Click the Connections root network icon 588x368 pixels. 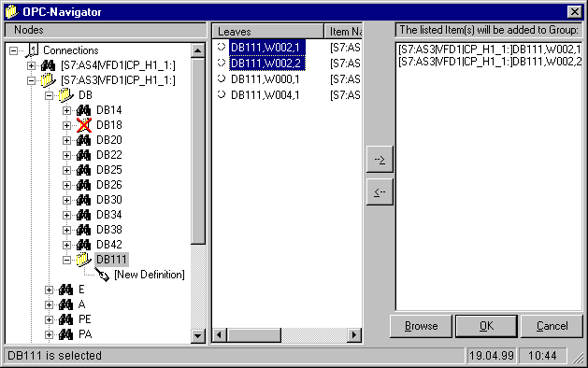click(x=33, y=50)
